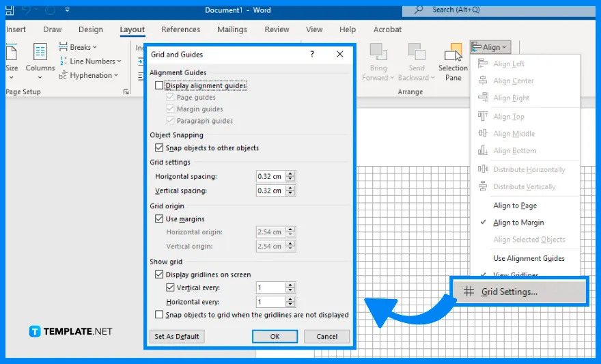Uncheck Snap objects to other objects

tap(159, 148)
